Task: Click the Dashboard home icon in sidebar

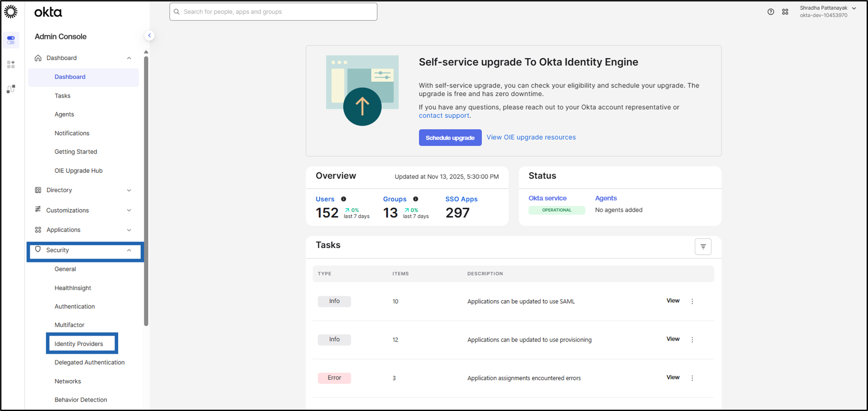Action: click(38, 58)
